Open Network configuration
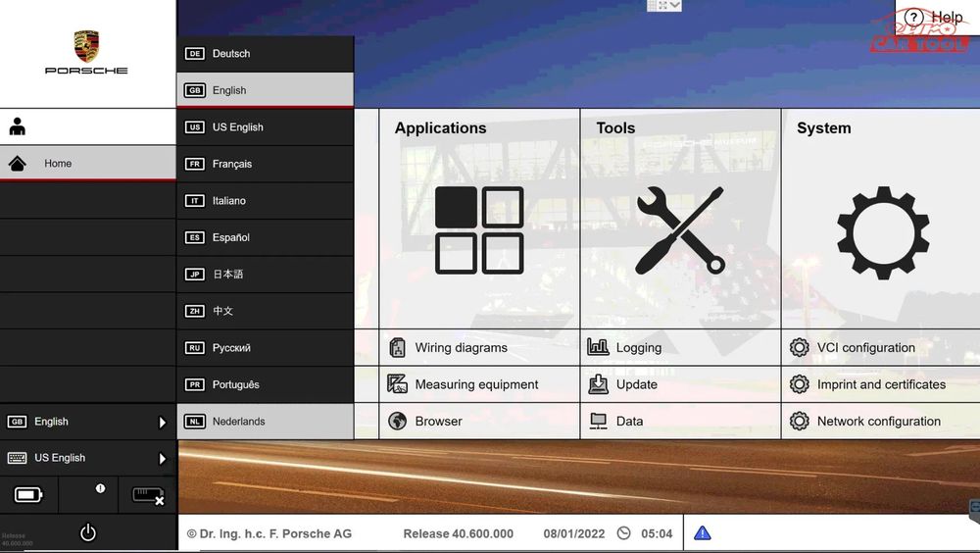Image resolution: width=980 pixels, height=553 pixels. (x=881, y=422)
